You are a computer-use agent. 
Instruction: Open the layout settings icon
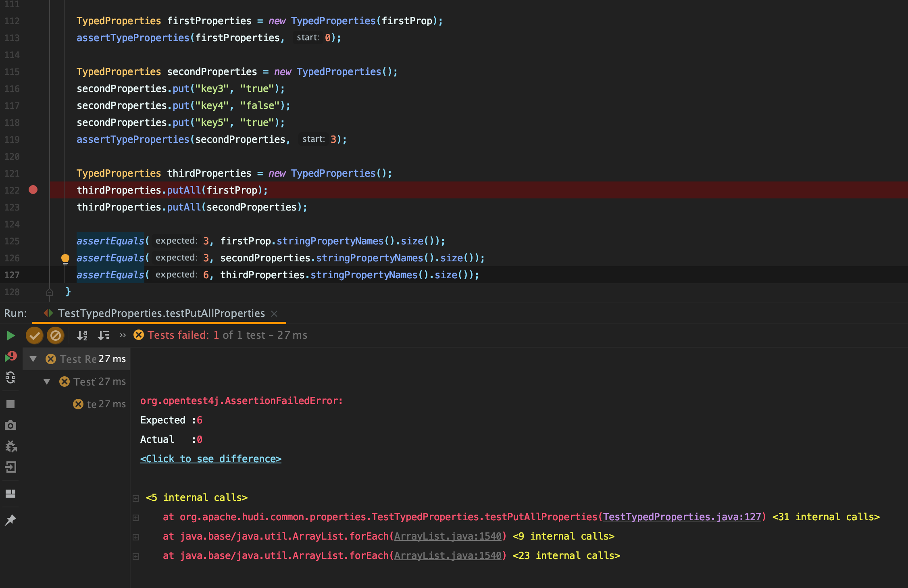[11, 494]
